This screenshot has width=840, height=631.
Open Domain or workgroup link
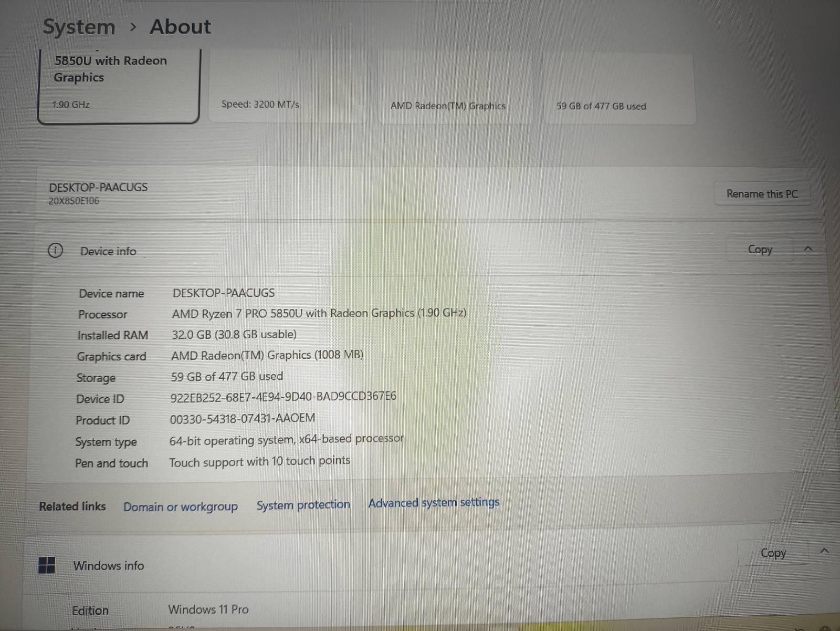coord(181,507)
